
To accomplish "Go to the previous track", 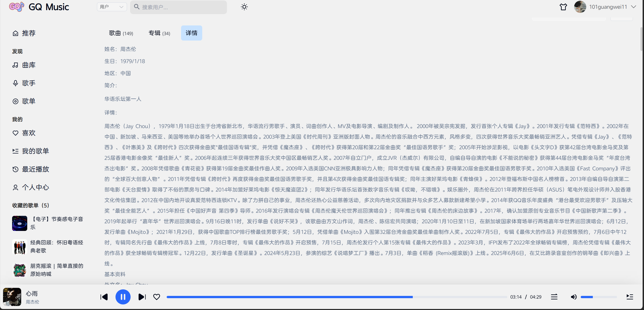I will point(104,297).
